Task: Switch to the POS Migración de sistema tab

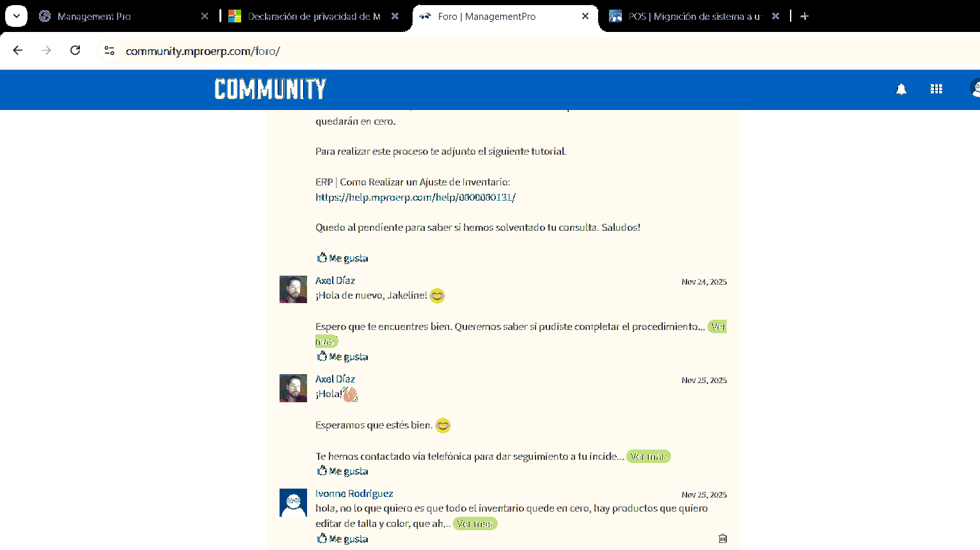Action: tap(694, 17)
